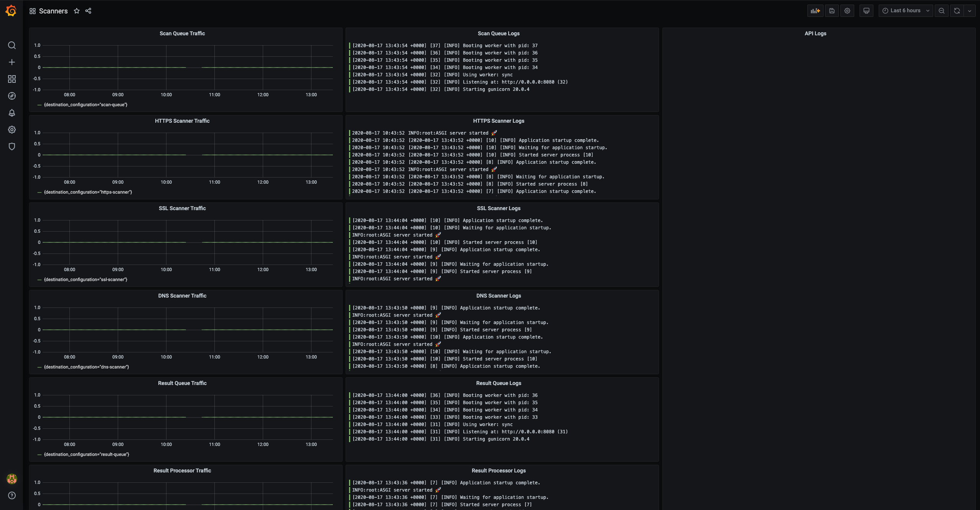
Task: Open dashboard settings gear in toolbar
Action: click(x=847, y=11)
